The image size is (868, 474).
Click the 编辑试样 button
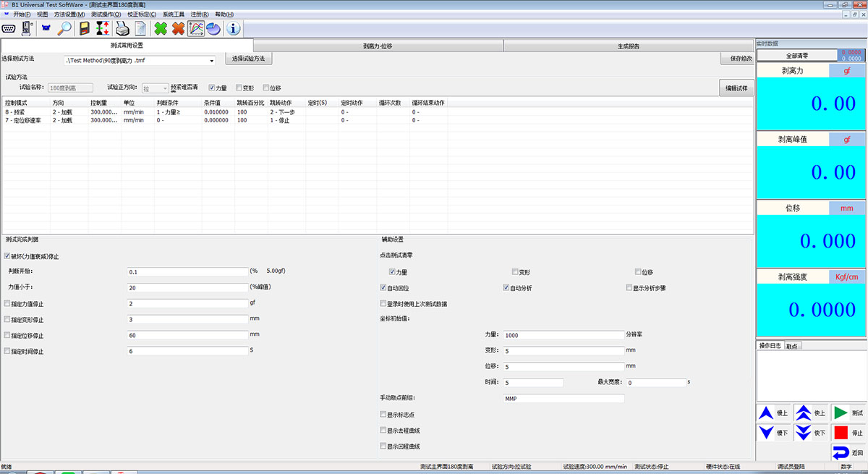point(737,88)
